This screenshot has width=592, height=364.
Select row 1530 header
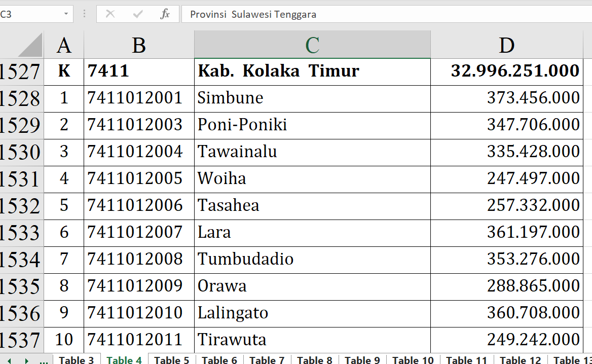point(21,152)
